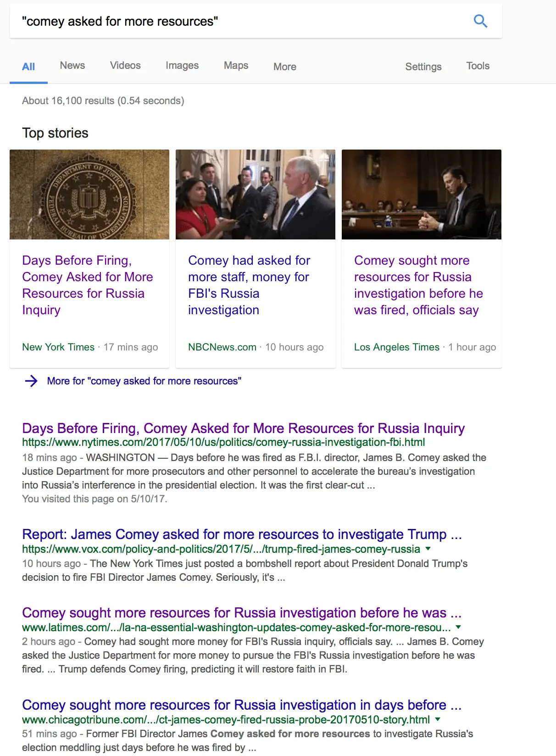Click the '1 hour ago' timestamp
556x756 pixels.
coord(472,347)
